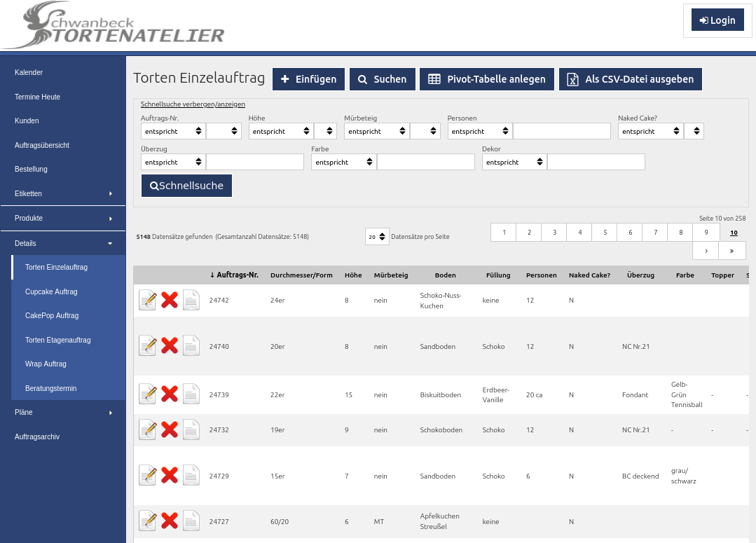Expand the Pläne sidebar menu
Screen dimensions: 756x543
[x=62, y=412]
